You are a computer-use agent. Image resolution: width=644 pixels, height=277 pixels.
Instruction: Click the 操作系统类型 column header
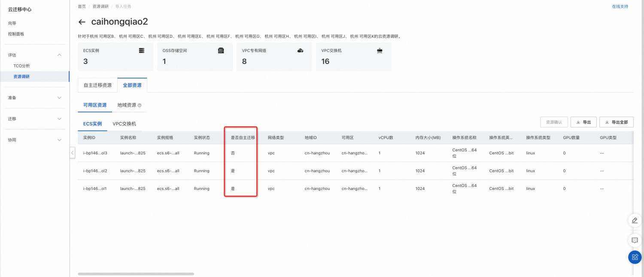click(538, 138)
